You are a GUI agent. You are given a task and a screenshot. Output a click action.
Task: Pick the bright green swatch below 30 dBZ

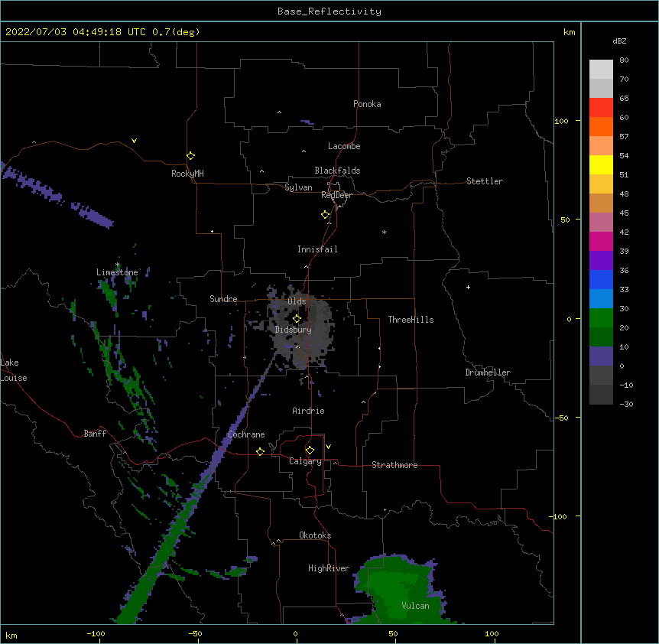click(x=601, y=318)
